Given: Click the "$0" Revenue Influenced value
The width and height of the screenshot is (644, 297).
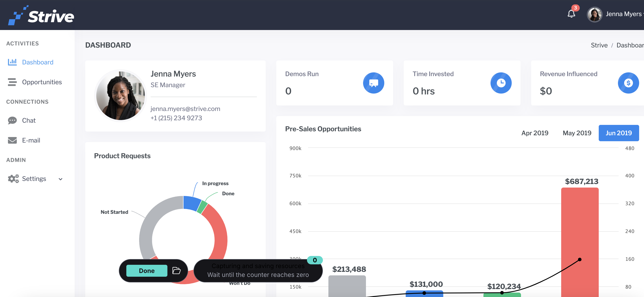Looking at the screenshot, I should 546,91.
